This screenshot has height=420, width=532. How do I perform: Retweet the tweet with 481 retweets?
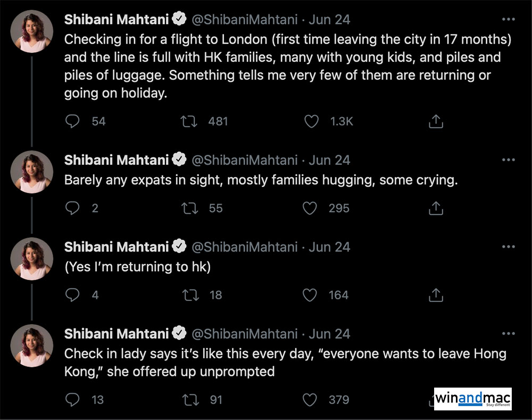189,122
